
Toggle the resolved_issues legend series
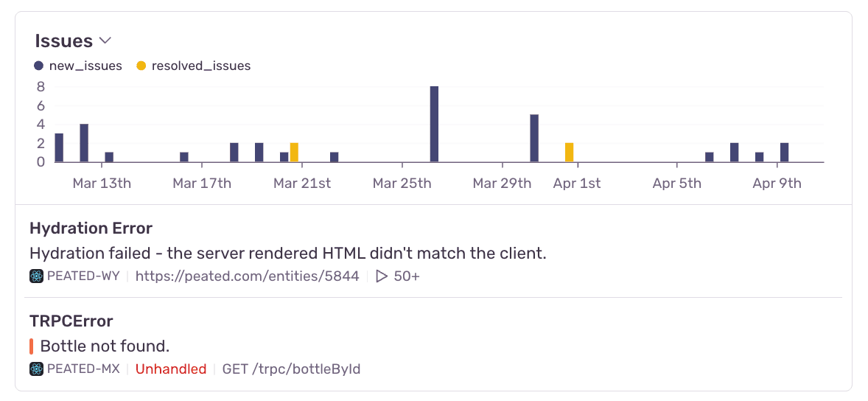tap(200, 66)
